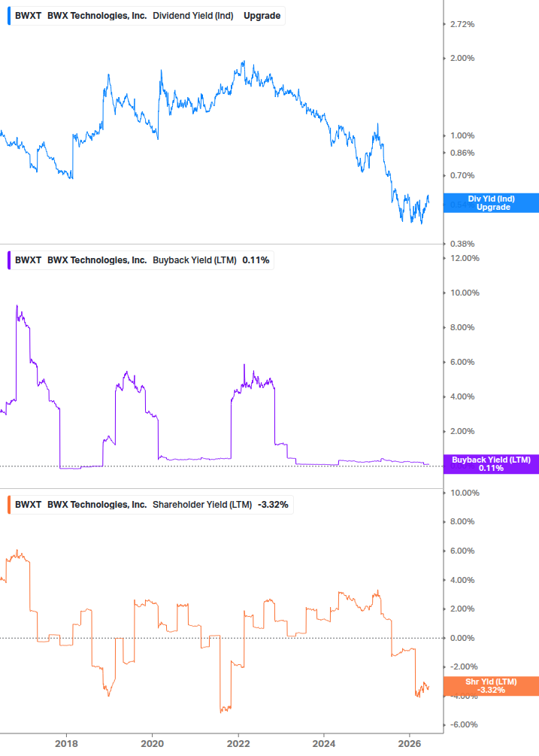539x756 pixels.
Task: Click the Div Yld (Ind) Upgrade axis badge
Action: [491, 203]
